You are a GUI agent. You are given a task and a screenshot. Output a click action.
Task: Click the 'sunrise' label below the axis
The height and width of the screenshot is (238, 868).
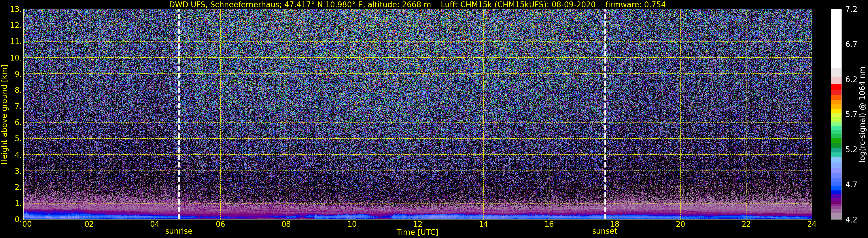coord(179,231)
